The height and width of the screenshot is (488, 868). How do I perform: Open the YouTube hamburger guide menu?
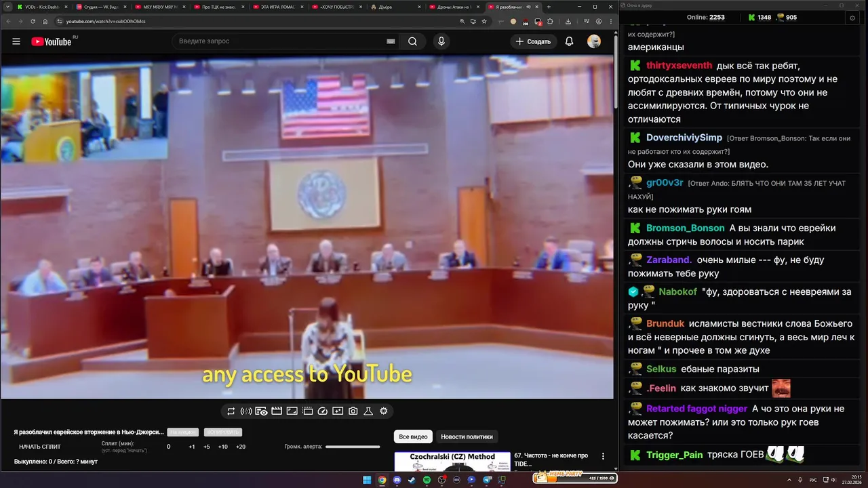click(16, 41)
